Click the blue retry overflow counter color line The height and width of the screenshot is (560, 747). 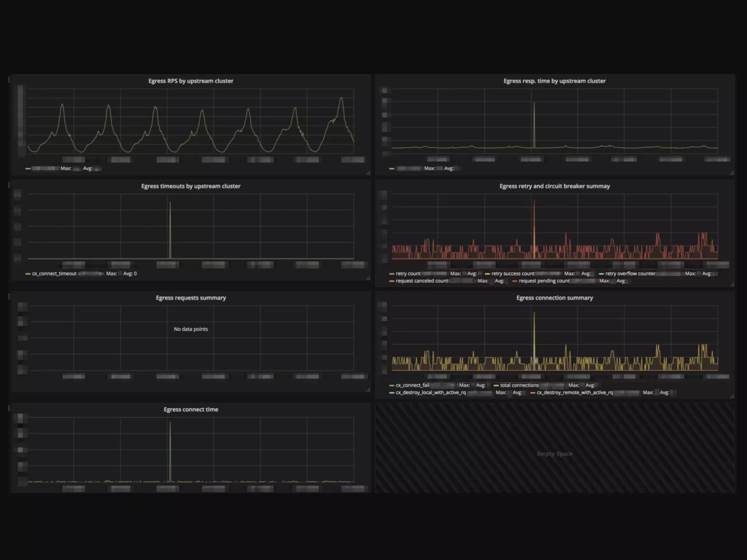[x=601, y=274]
